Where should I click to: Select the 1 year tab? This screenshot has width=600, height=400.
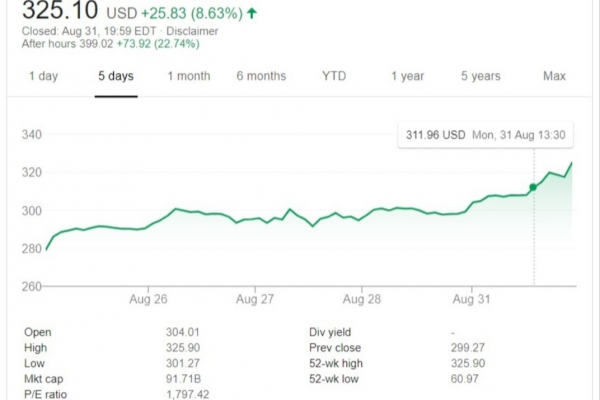click(x=407, y=76)
